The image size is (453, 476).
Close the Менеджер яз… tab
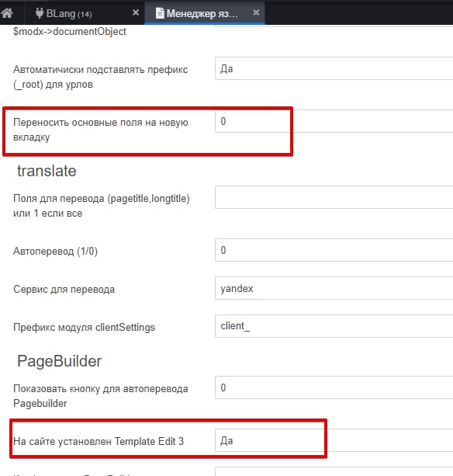click(256, 12)
